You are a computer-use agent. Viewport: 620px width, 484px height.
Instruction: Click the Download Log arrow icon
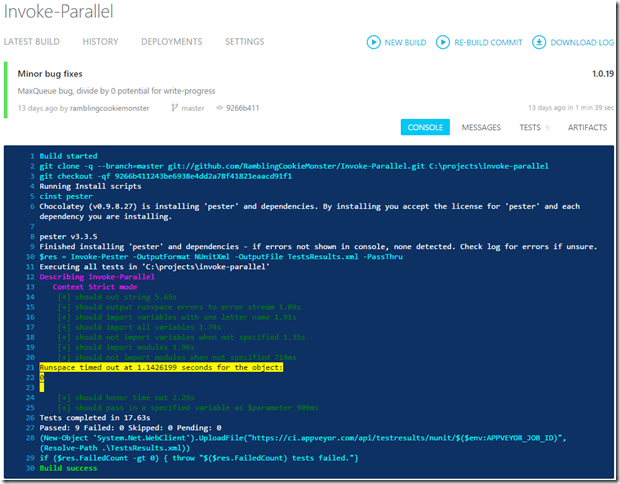click(539, 42)
